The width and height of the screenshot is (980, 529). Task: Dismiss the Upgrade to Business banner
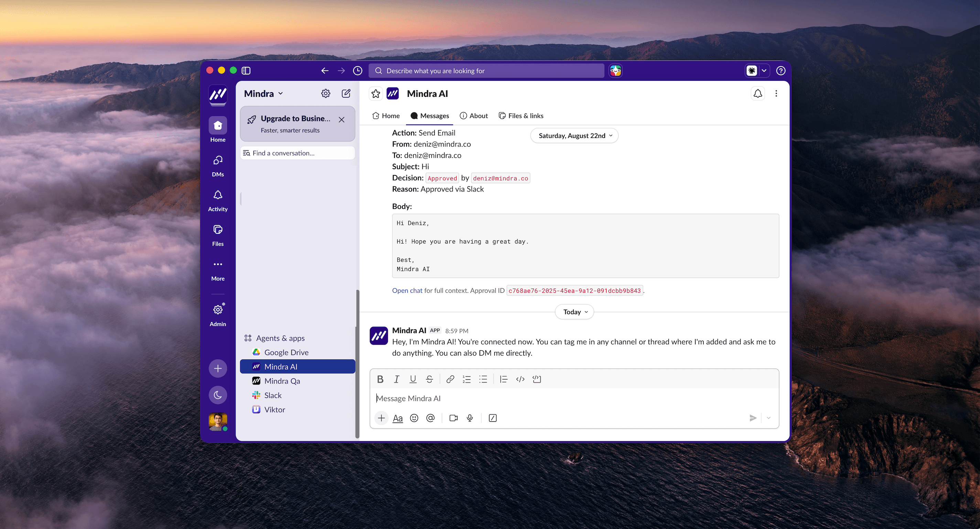342,119
